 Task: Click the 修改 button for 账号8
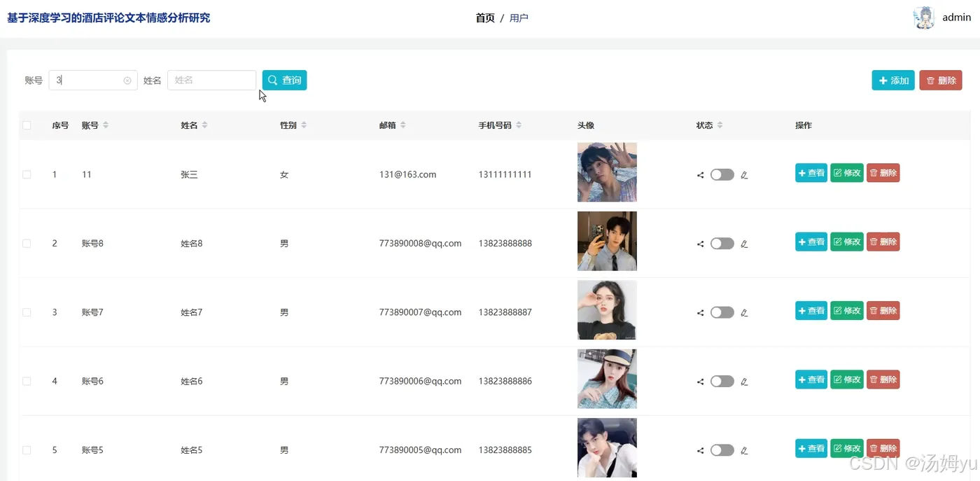click(847, 242)
